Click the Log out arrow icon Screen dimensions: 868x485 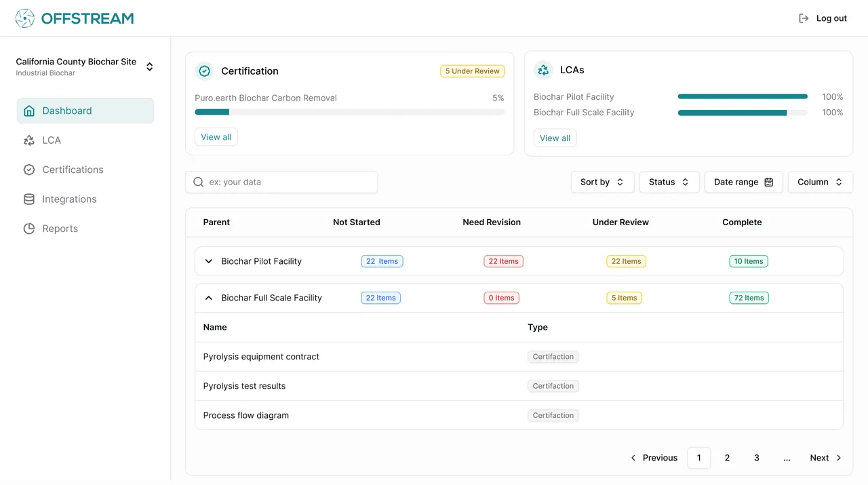(x=804, y=18)
